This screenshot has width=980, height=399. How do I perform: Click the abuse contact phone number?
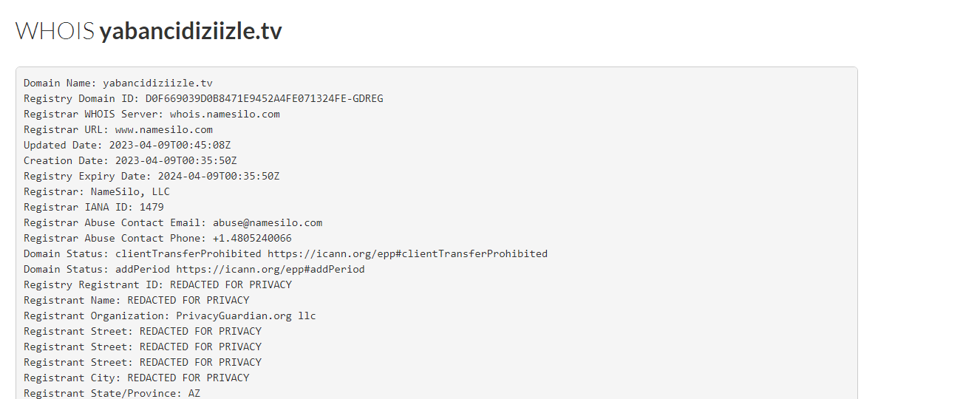252,238
